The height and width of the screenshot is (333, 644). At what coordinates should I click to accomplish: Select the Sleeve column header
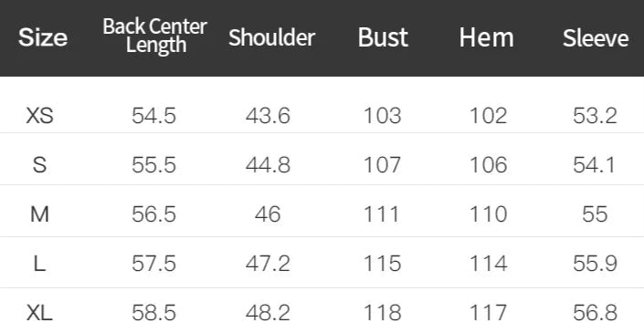(596, 37)
